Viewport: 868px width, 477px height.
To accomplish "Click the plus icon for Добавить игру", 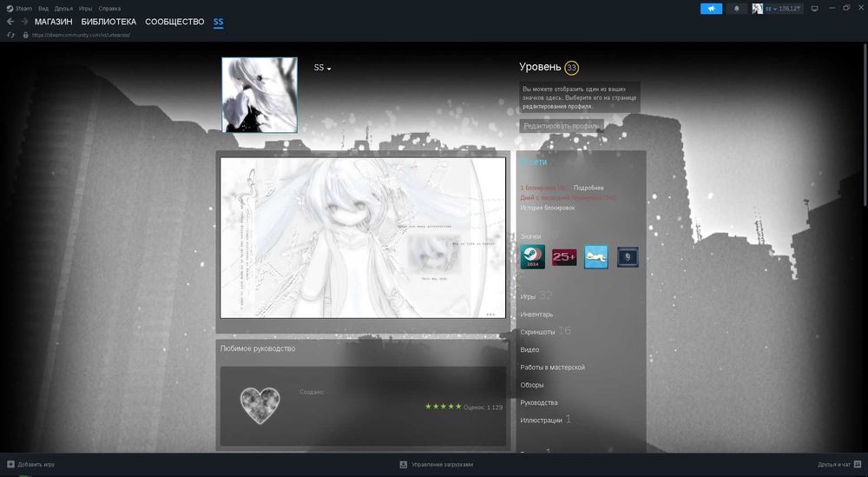I will point(10,464).
